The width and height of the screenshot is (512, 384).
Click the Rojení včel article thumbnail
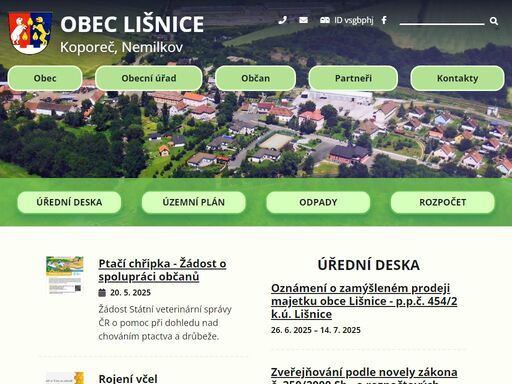click(x=65, y=378)
